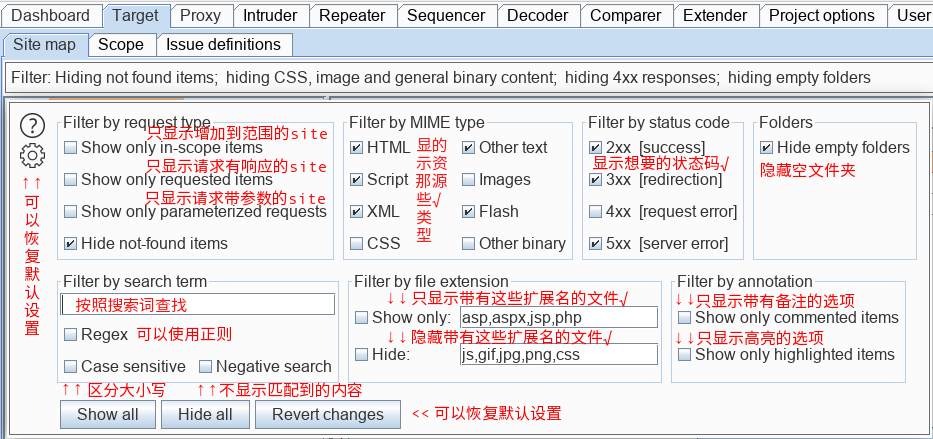Check Show only highlighted items
Image resolution: width=933 pixels, height=439 pixels.
pyautogui.click(x=685, y=355)
